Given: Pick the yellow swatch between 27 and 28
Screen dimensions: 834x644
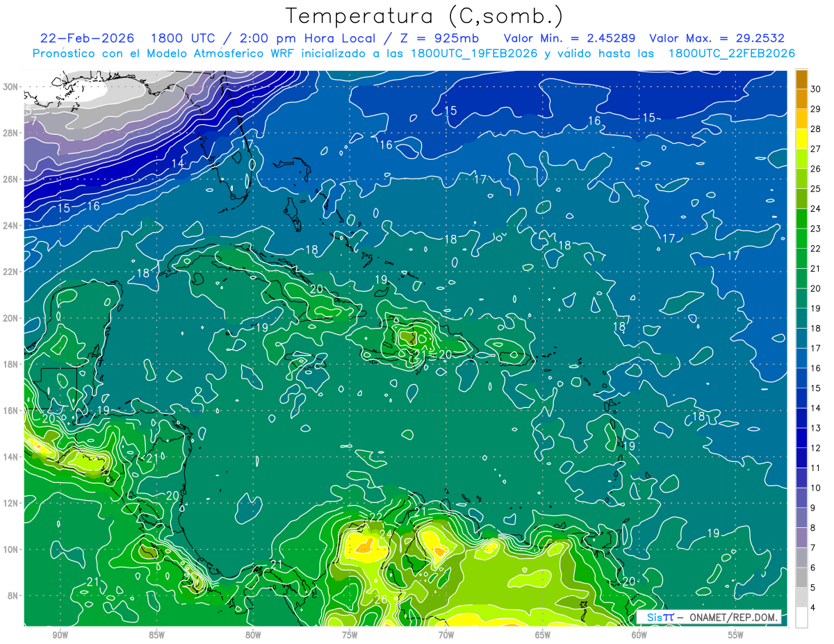Looking at the screenshot, I should 801,139.
